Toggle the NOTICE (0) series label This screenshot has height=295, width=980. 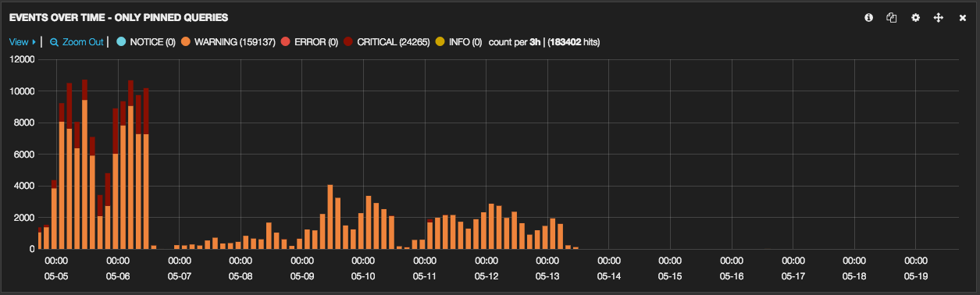[152, 42]
